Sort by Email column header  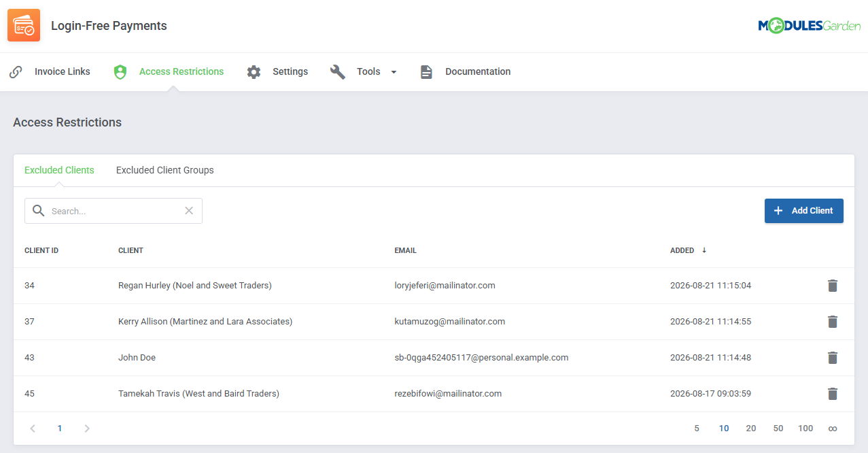coord(405,250)
